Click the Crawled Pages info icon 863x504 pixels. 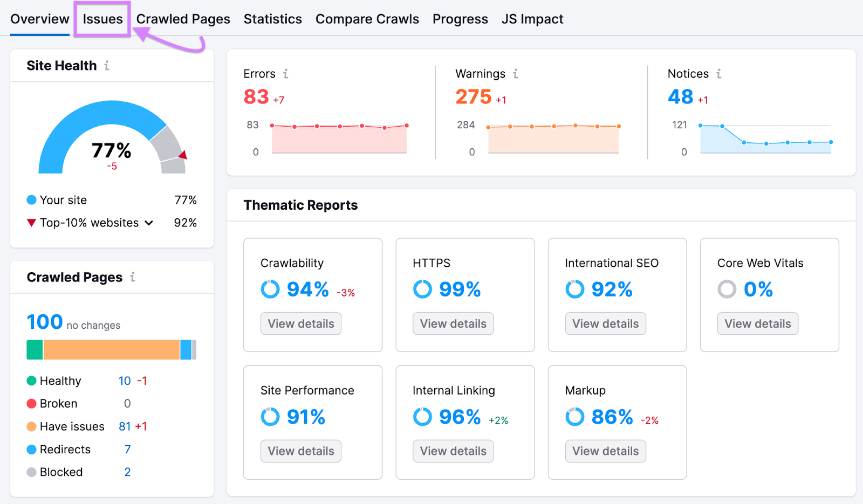(x=132, y=277)
